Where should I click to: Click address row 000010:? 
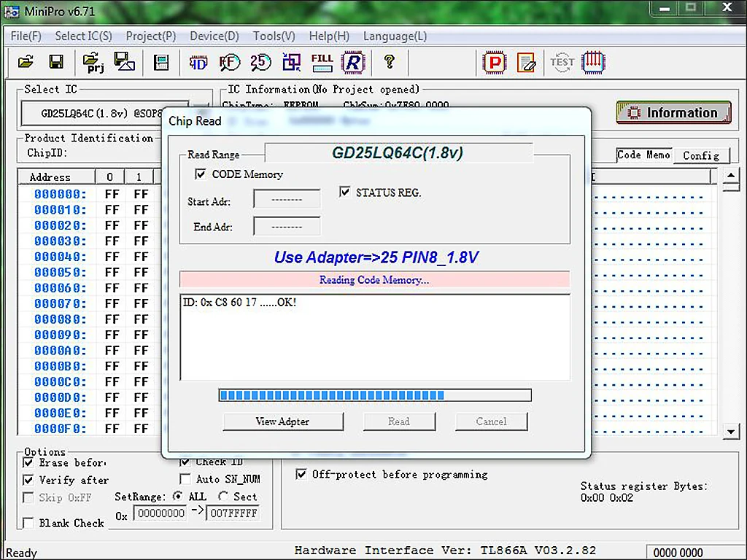(61, 210)
